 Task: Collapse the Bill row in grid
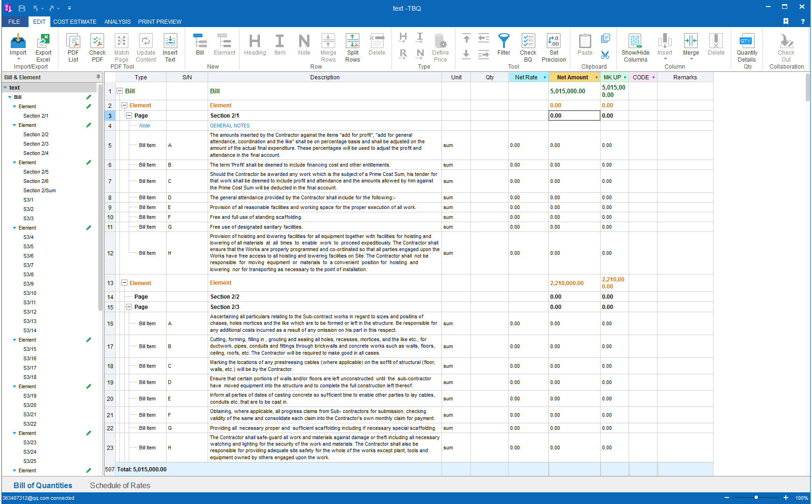pos(120,91)
